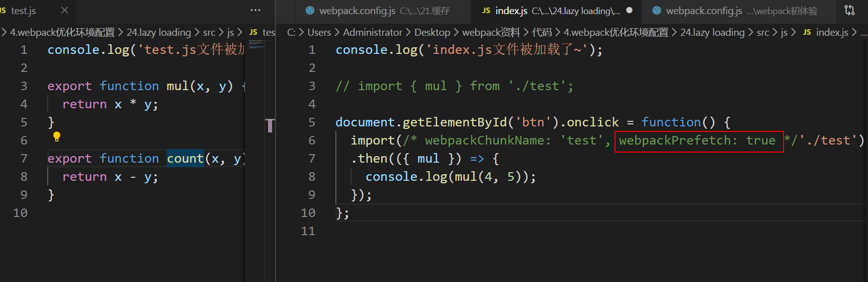Click the minimap in the test.js editor

click(256, 45)
